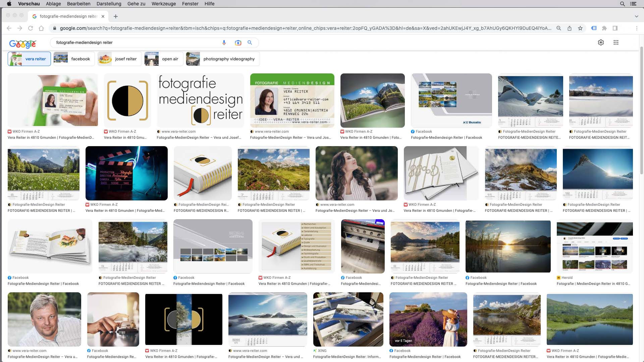Viewport: 644px width, 362px height.
Task: Open the lavender field woman image
Action: coord(428,319)
